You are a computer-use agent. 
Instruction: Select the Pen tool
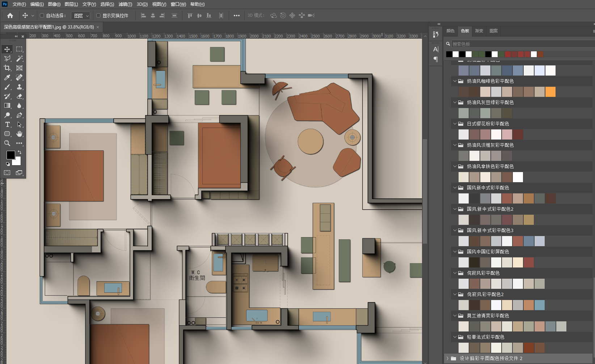[20, 115]
